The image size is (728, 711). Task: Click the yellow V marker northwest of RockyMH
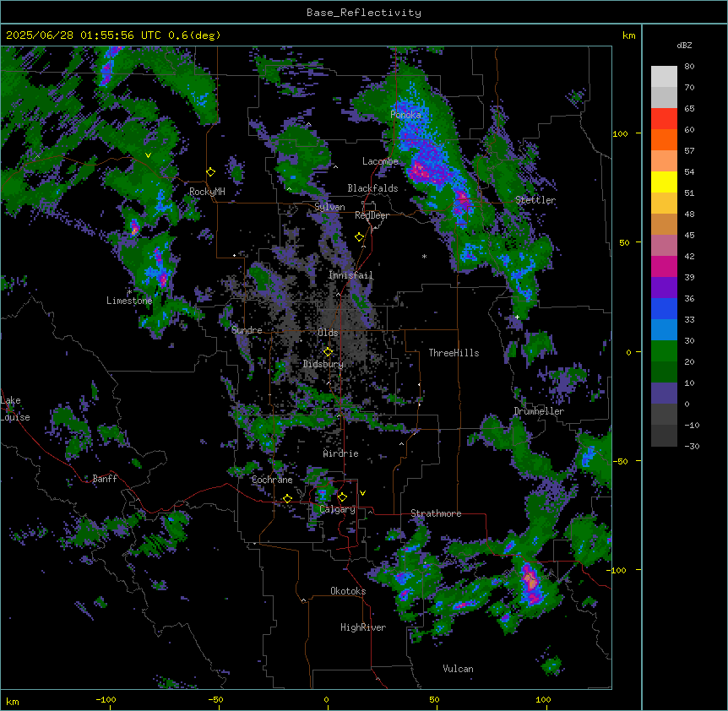click(x=148, y=155)
